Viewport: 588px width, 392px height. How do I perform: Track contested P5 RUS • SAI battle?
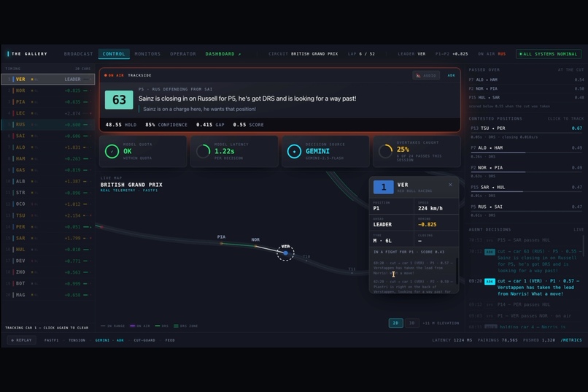point(527,210)
